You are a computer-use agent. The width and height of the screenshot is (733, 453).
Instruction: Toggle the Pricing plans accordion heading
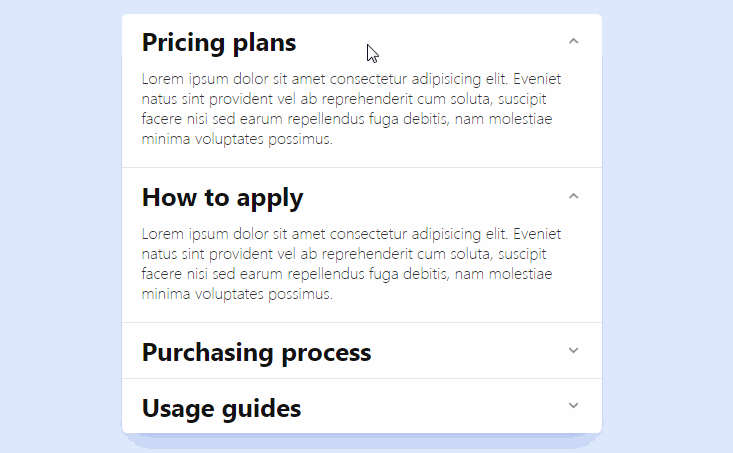point(219,43)
